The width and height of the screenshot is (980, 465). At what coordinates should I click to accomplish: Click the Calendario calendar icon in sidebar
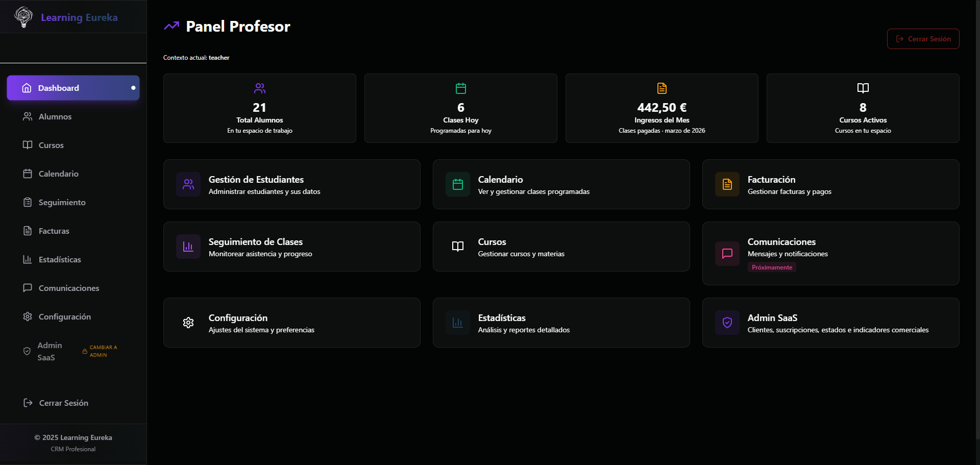click(x=28, y=174)
